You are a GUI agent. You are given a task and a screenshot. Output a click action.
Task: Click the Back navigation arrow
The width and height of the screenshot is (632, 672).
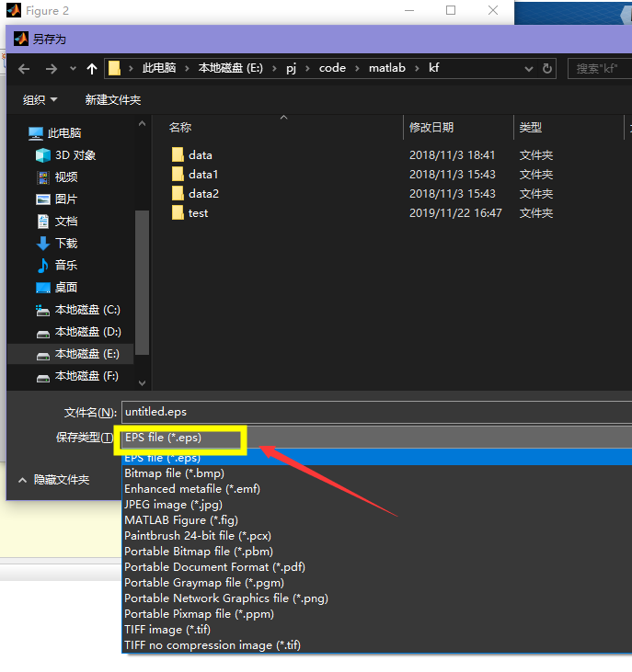pos(24,69)
